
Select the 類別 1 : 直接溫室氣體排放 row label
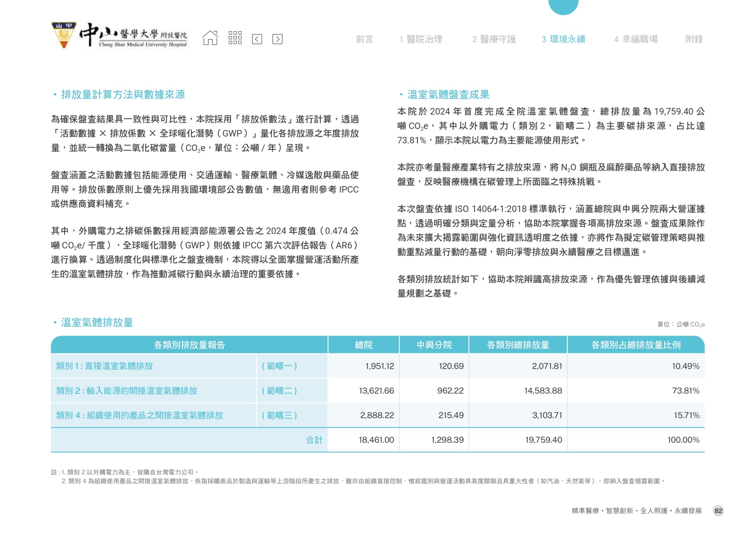[104, 366]
